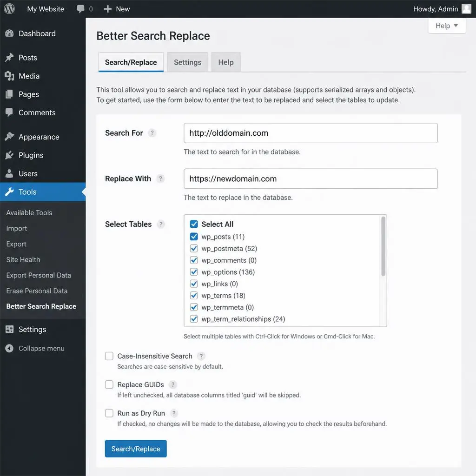
Task: Enable the Run as Dry Run checkbox
Action: click(x=109, y=413)
